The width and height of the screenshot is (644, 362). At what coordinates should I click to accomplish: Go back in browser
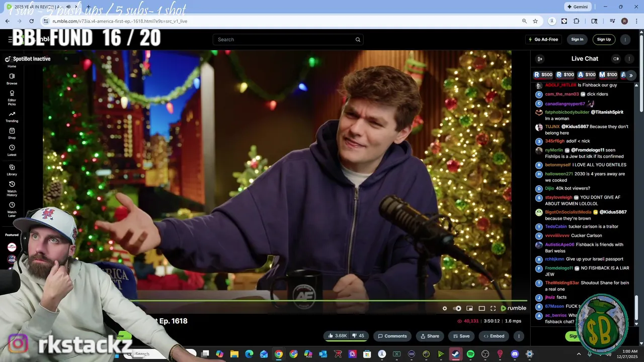click(x=7, y=21)
